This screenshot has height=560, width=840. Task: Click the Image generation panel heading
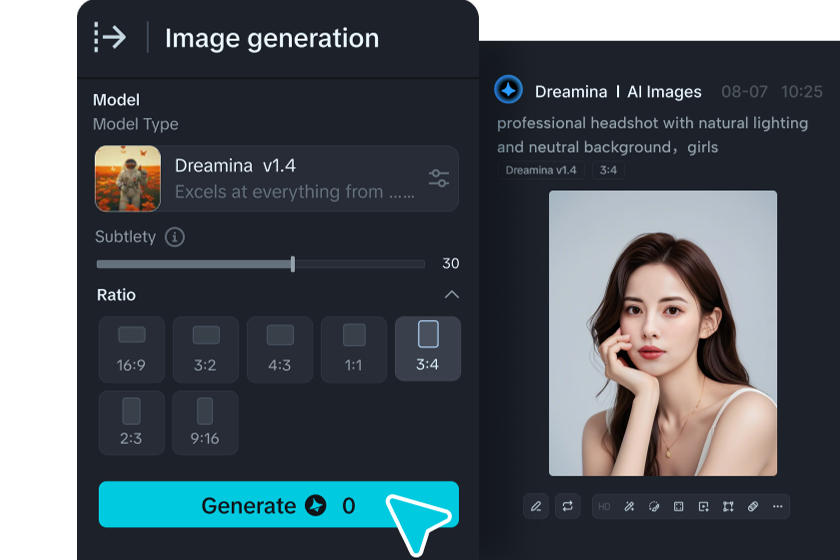[272, 39]
